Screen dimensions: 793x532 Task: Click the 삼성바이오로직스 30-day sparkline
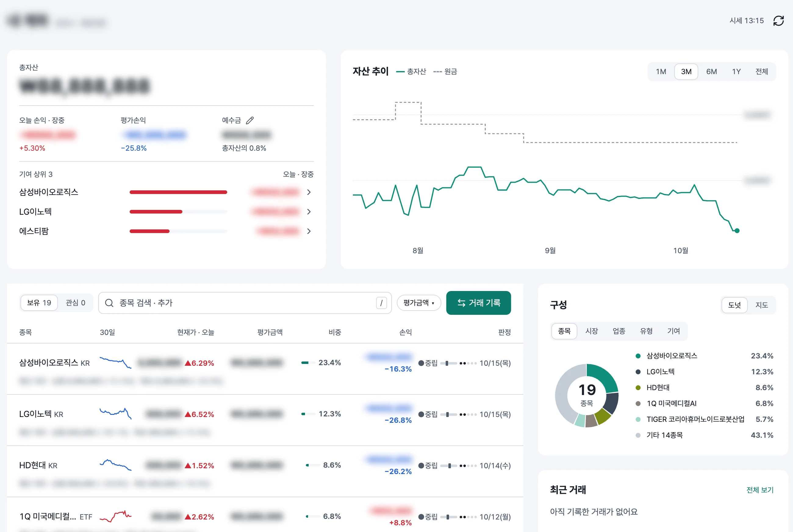[x=115, y=362]
